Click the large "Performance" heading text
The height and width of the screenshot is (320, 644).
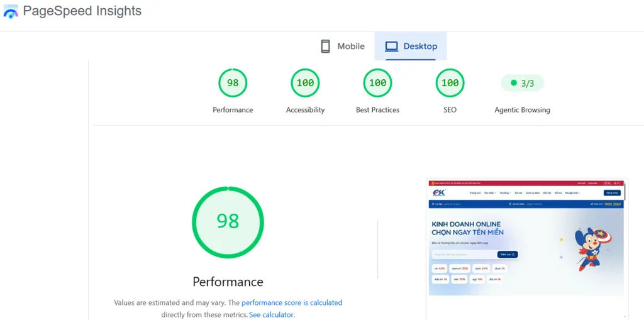228,282
